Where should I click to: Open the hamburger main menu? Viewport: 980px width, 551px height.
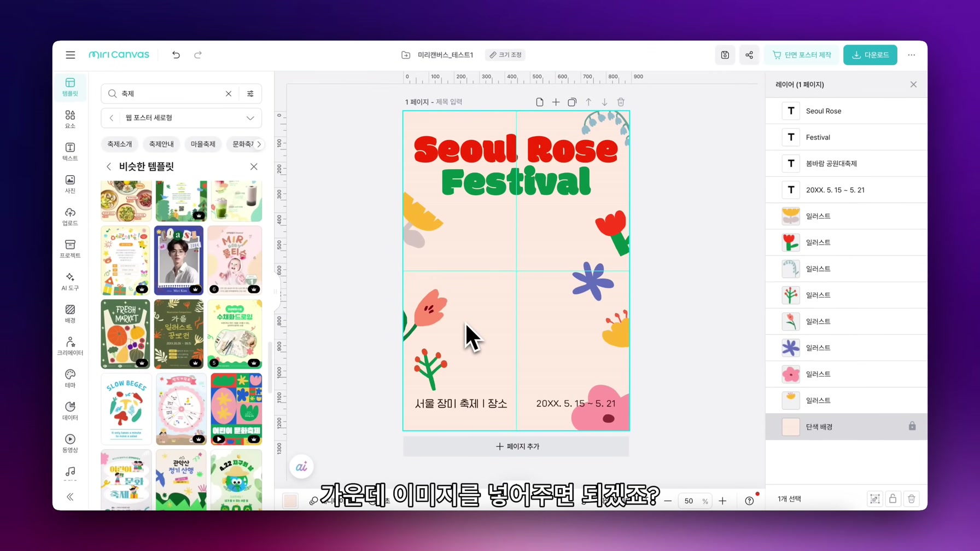pos(71,55)
